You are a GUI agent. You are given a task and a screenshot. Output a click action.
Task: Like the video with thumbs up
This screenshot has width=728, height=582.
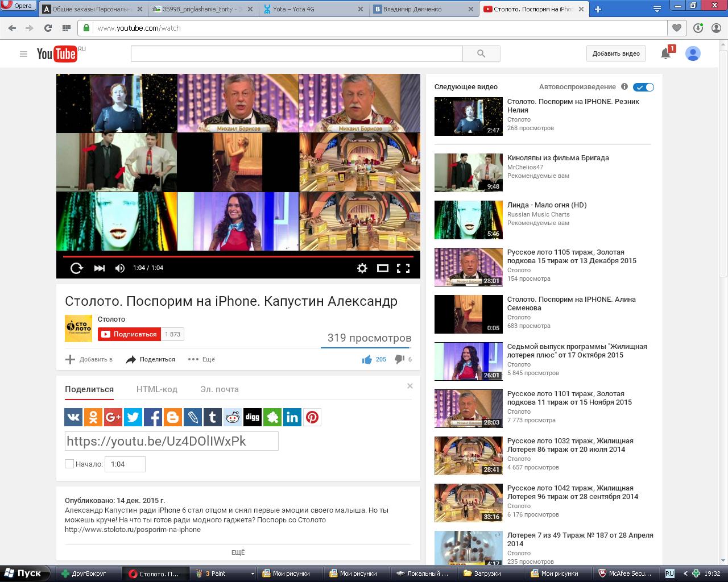[x=367, y=359]
